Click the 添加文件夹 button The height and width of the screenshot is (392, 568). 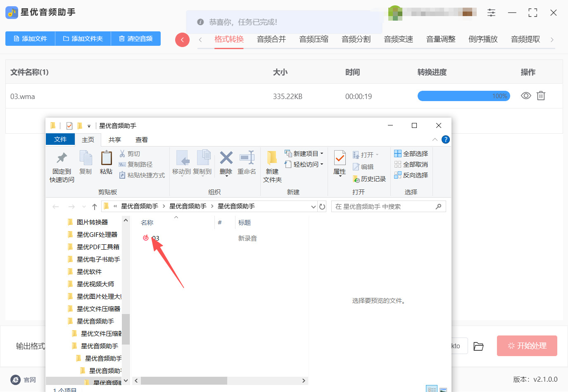(83, 38)
